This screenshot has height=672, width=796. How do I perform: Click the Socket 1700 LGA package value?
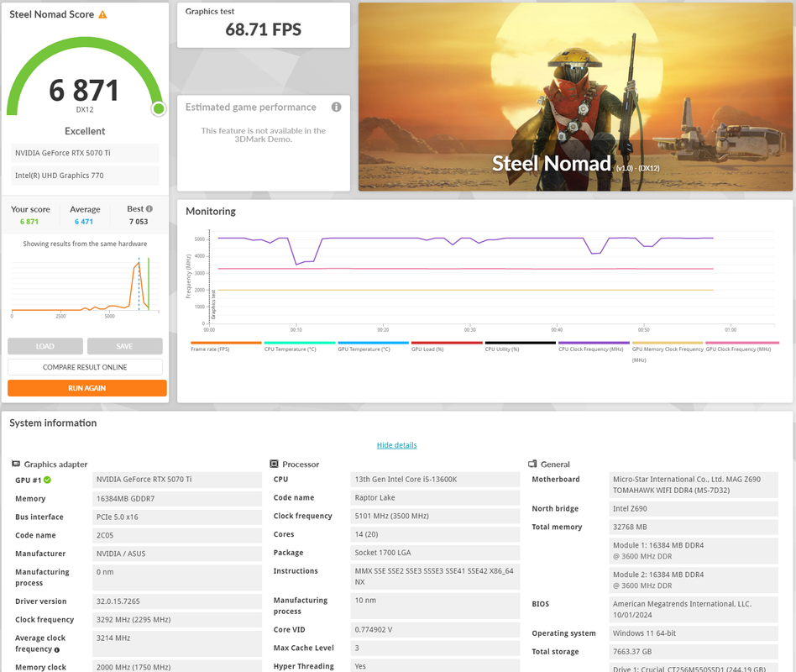[435, 553]
